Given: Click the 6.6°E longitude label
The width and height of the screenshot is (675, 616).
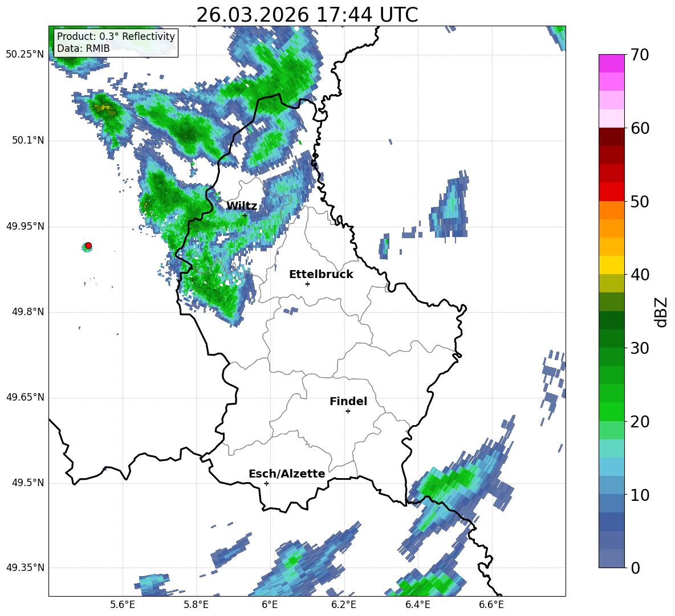Looking at the screenshot, I should pyautogui.click(x=491, y=605).
